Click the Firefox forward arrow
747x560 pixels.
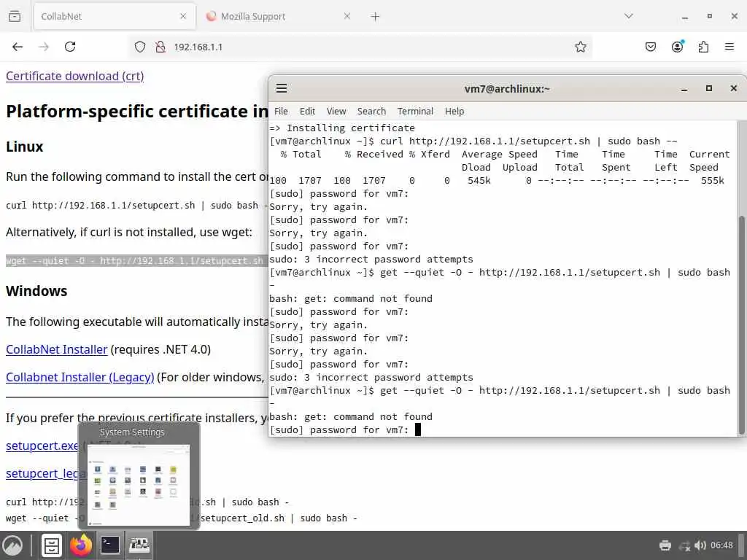(x=44, y=47)
